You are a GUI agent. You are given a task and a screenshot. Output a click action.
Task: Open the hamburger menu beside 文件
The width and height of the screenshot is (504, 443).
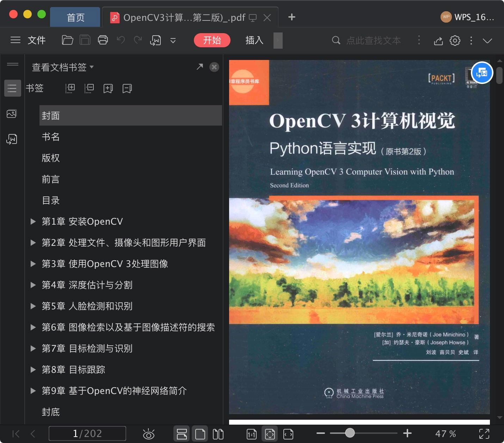click(x=16, y=40)
